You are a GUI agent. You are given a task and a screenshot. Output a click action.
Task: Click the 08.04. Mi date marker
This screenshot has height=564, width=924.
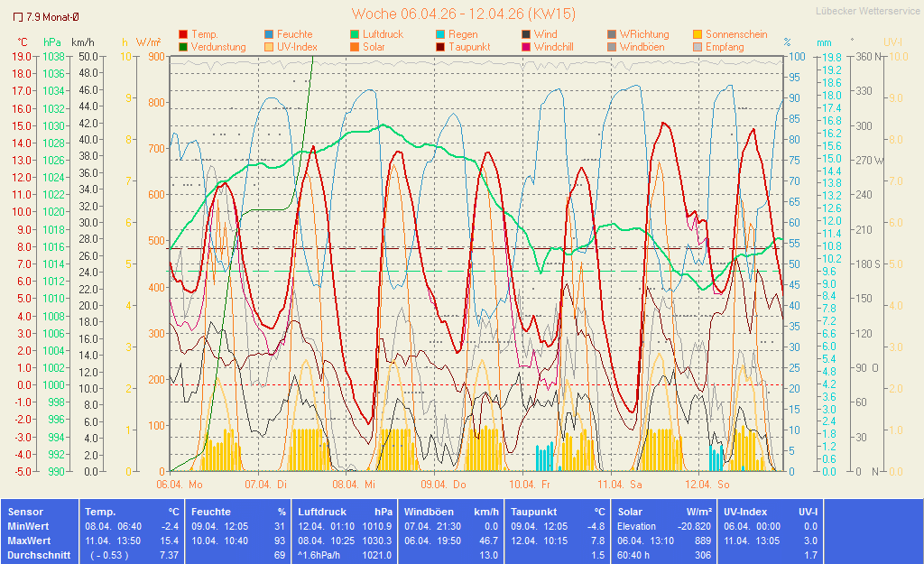pos(355,485)
